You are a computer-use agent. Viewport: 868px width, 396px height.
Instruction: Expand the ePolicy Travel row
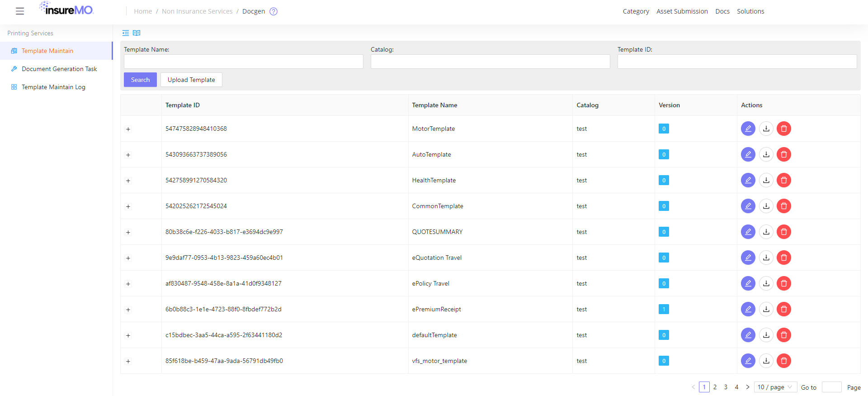click(128, 284)
